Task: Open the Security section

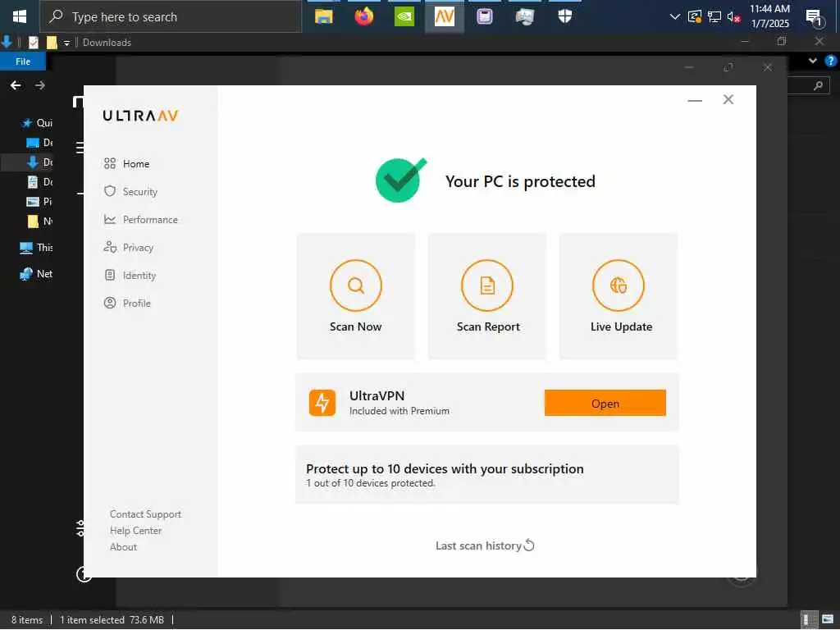Action: pos(130,191)
